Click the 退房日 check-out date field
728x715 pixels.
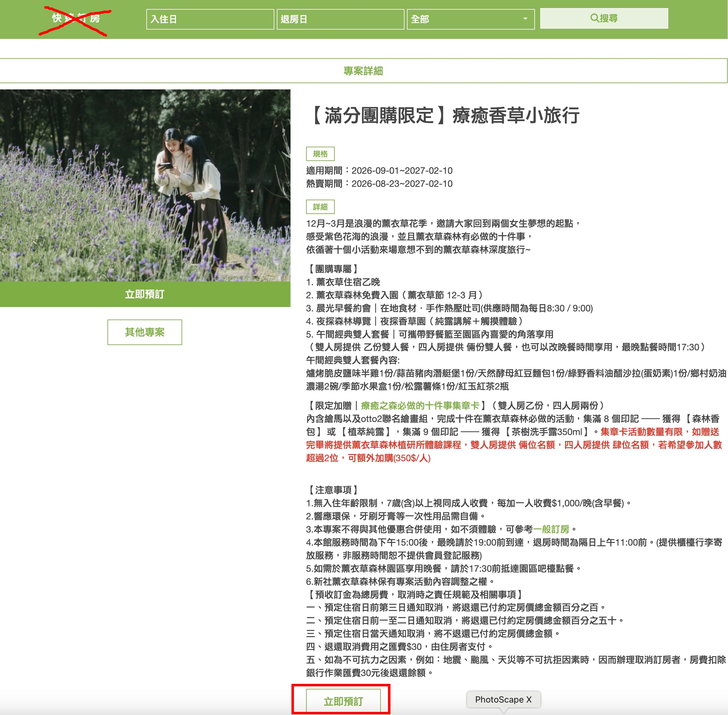pyautogui.click(x=340, y=19)
